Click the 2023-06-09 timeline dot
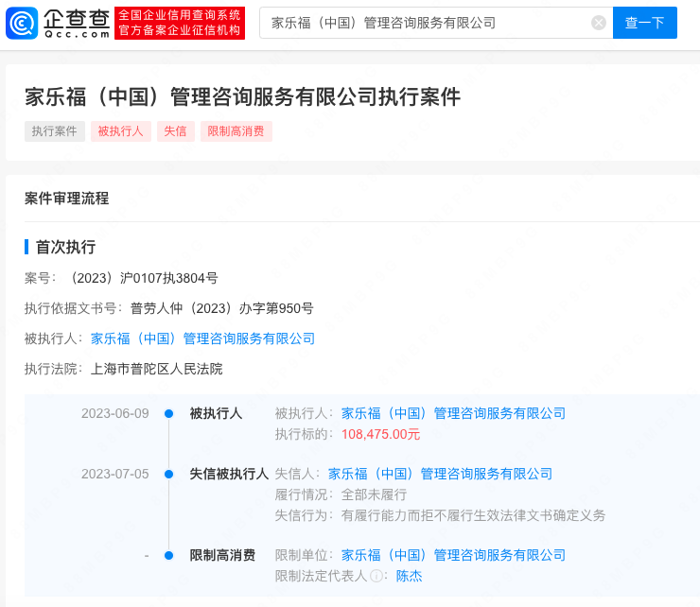This screenshot has width=700, height=607. (168, 414)
